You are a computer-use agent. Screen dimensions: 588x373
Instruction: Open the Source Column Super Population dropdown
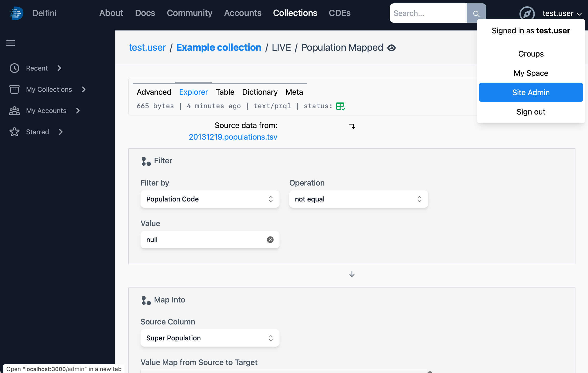tap(210, 338)
